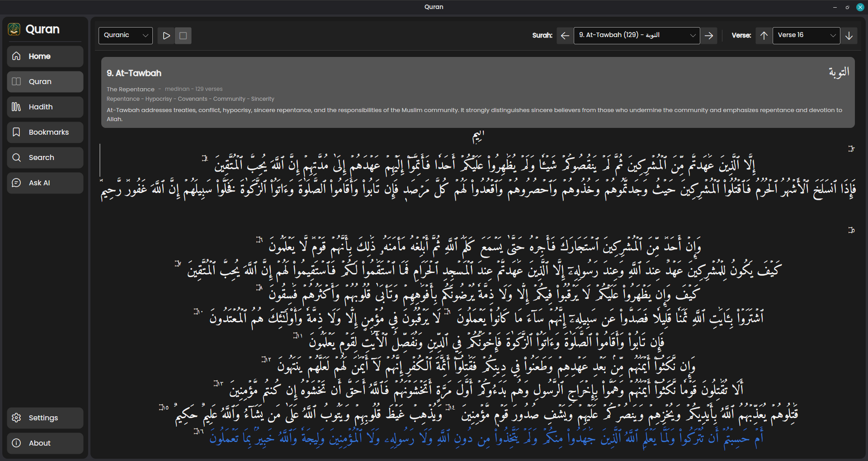Close the Quran window
This screenshot has width=868, height=461.
[860, 7]
